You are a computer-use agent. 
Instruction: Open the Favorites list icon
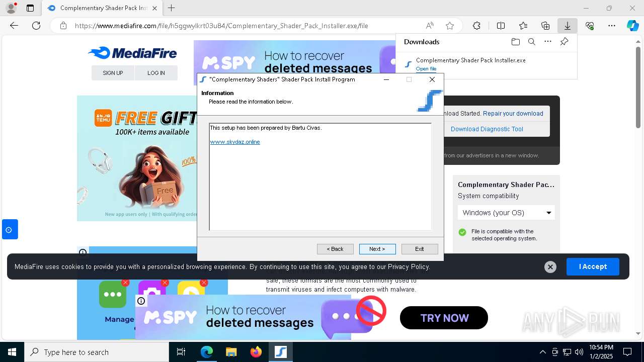(x=523, y=26)
